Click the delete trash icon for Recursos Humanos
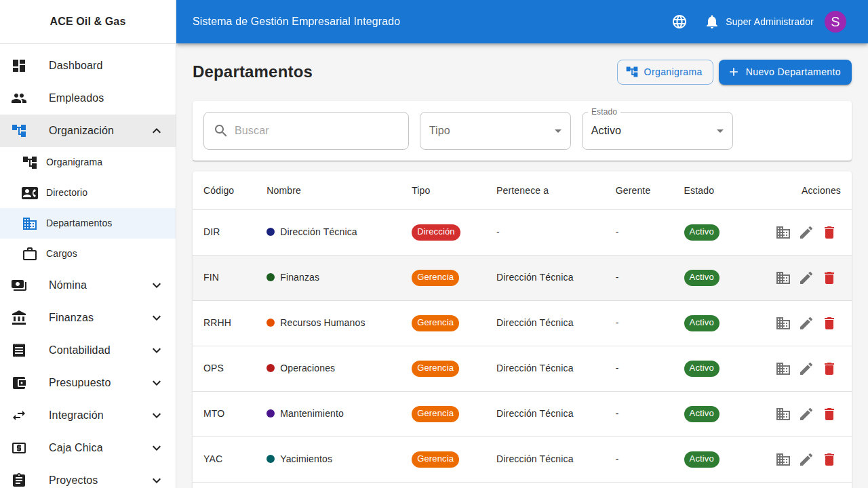Viewport: 868px width, 488px height. click(829, 323)
